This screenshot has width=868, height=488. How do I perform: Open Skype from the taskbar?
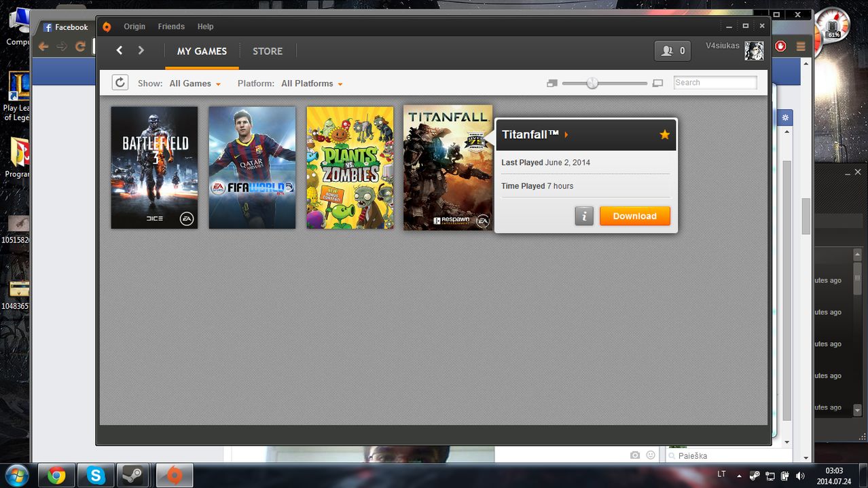pos(96,475)
